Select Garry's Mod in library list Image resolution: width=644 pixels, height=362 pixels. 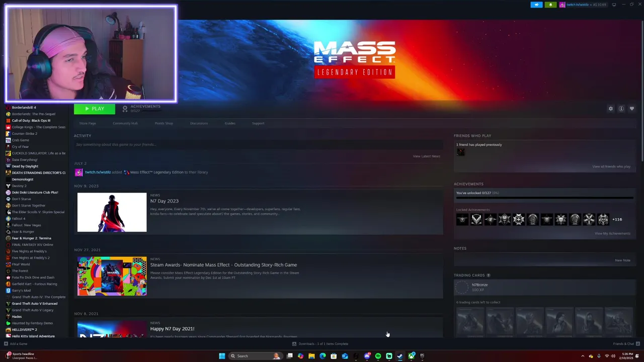click(21, 291)
